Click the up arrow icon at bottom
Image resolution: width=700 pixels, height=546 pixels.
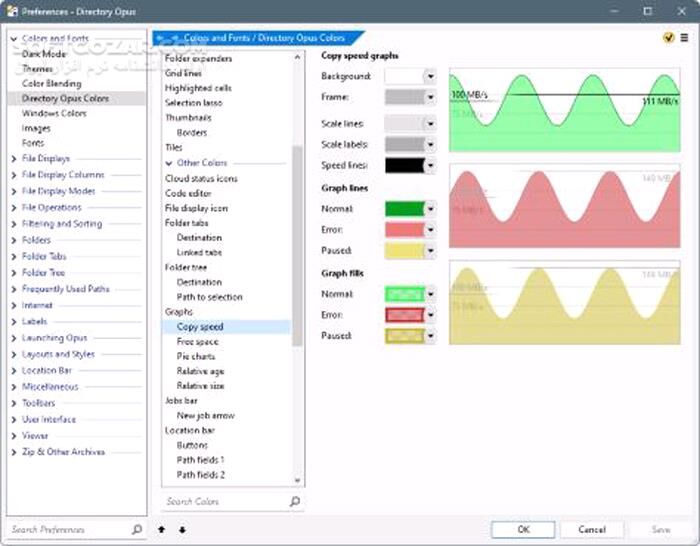(x=162, y=529)
